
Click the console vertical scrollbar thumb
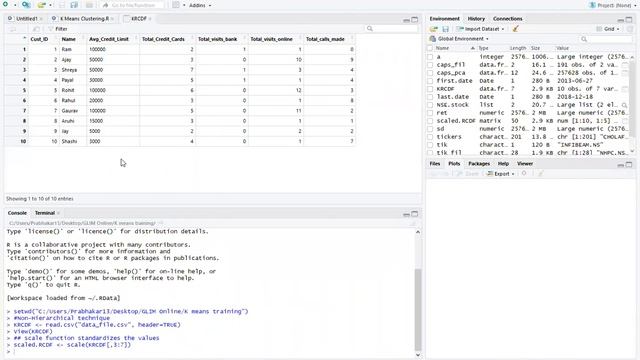(418, 309)
